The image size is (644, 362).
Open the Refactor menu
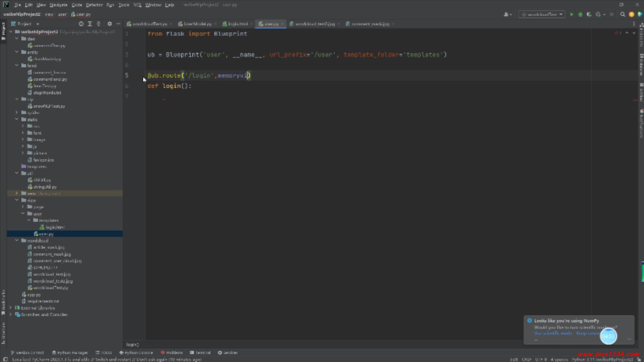click(x=94, y=5)
